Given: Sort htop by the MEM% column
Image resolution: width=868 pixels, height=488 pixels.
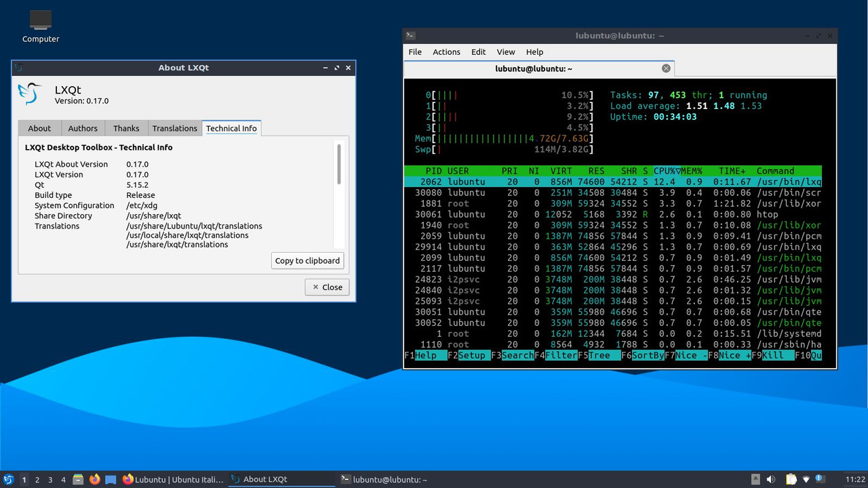Looking at the screenshot, I should 693,171.
